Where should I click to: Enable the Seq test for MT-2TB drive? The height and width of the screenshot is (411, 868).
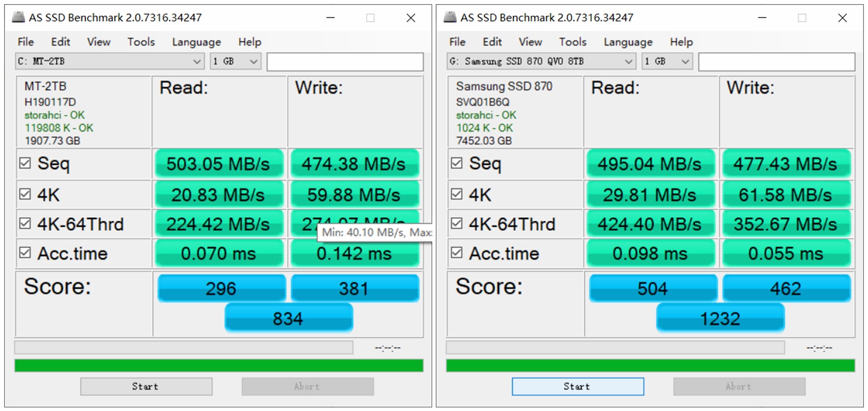point(25,163)
